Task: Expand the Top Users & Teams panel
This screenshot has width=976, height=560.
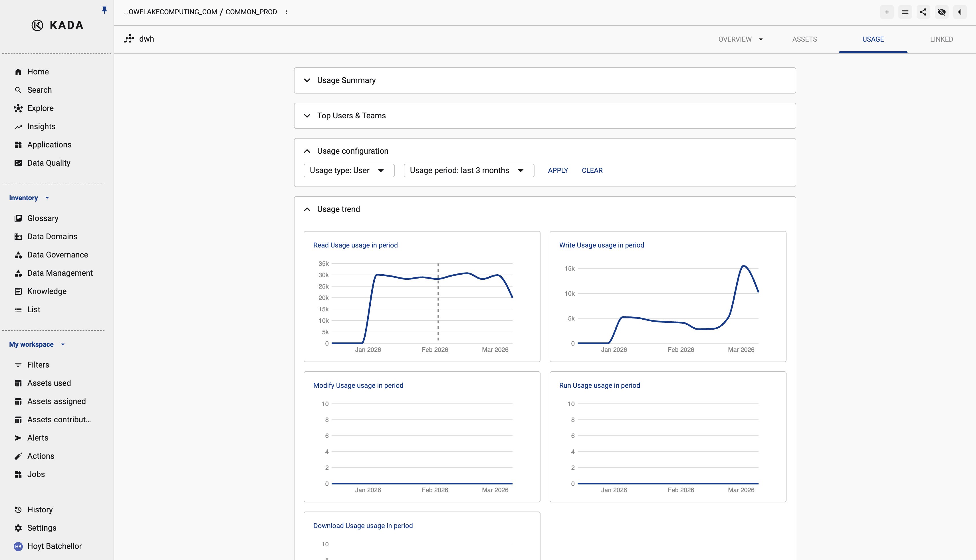Action: 351,116
